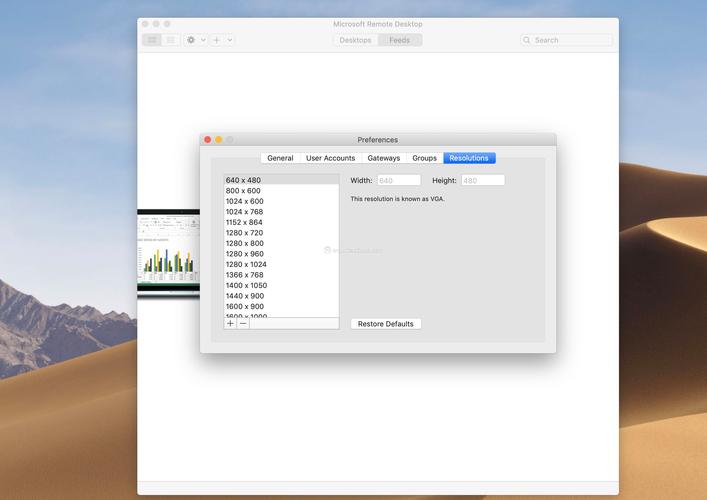
Task: Select the 1280 x 720 resolution
Action: (281, 233)
